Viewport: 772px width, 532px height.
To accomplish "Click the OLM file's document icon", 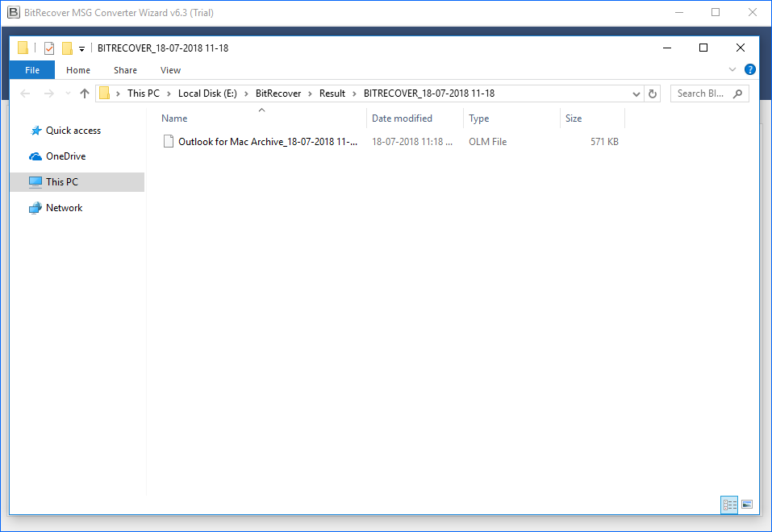I will click(169, 142).
